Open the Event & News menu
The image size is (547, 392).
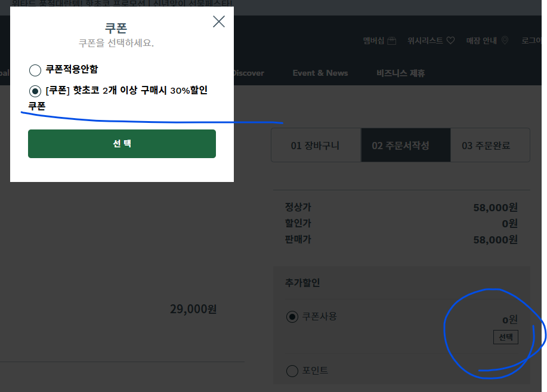[x=320, y=73]
